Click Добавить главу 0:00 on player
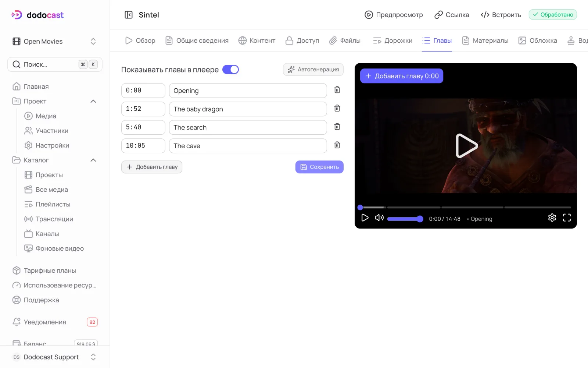Screen dimensions: 588x368 [x=402, y=76]
